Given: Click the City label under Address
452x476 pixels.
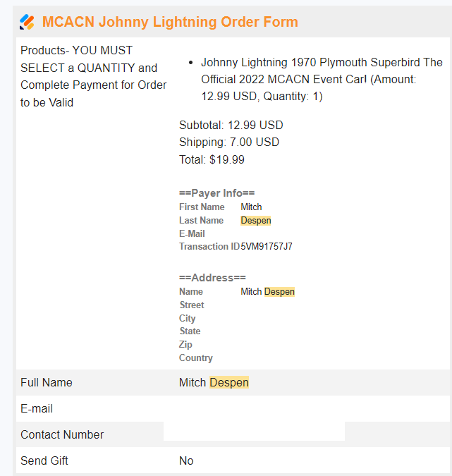Looking at the screenshot, I should click(x=188, y=318).
